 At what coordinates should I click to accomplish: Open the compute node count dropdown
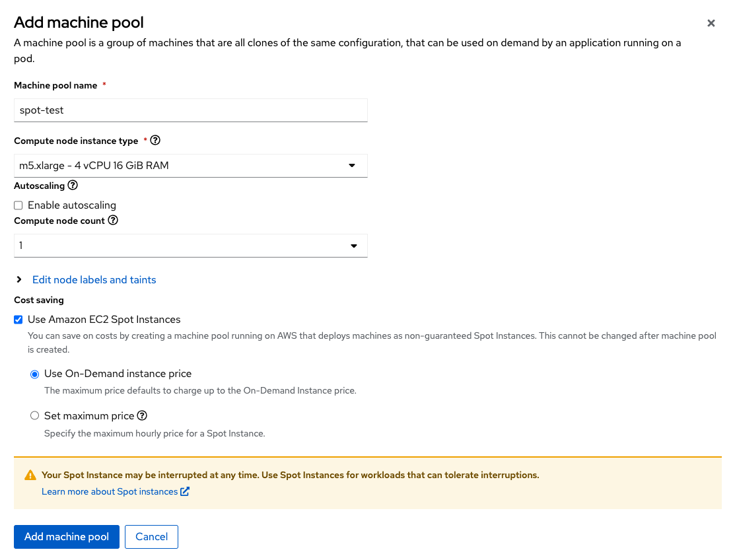(191, 246)
